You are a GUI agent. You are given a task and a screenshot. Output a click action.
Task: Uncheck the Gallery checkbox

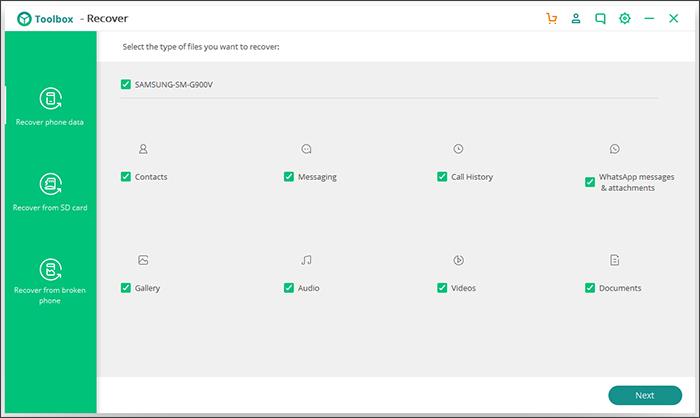(126, 288)
